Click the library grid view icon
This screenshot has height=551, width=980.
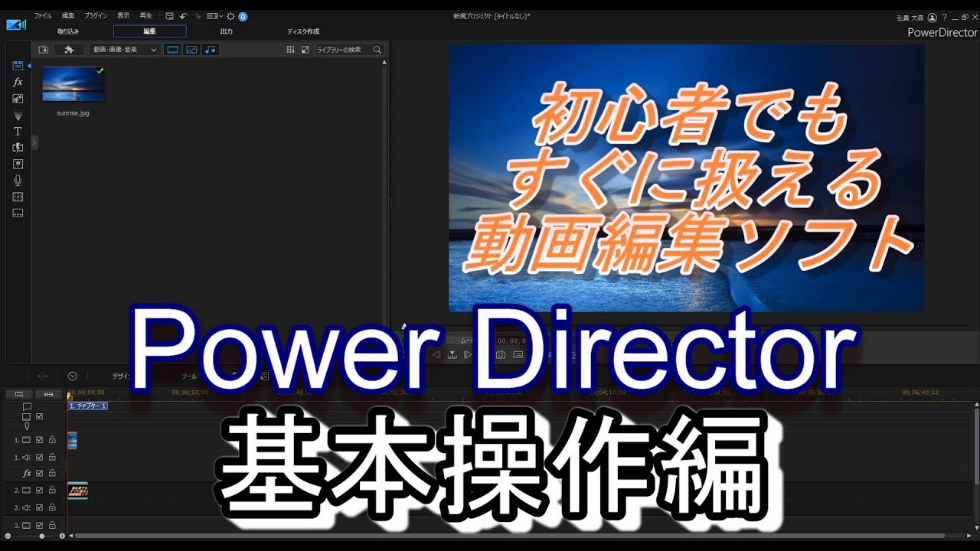click(x=290, y=50)
